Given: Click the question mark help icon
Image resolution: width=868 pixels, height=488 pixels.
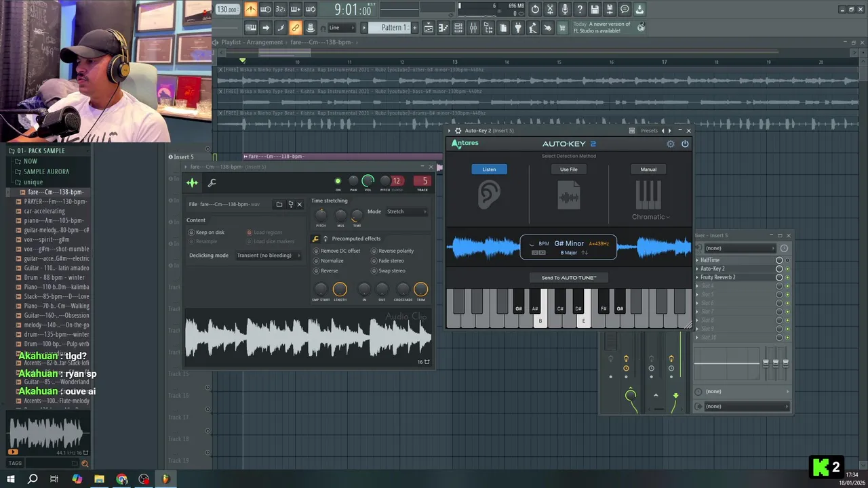Looking at the screenshot, I should pyautogui.click(x=580, y=9).
